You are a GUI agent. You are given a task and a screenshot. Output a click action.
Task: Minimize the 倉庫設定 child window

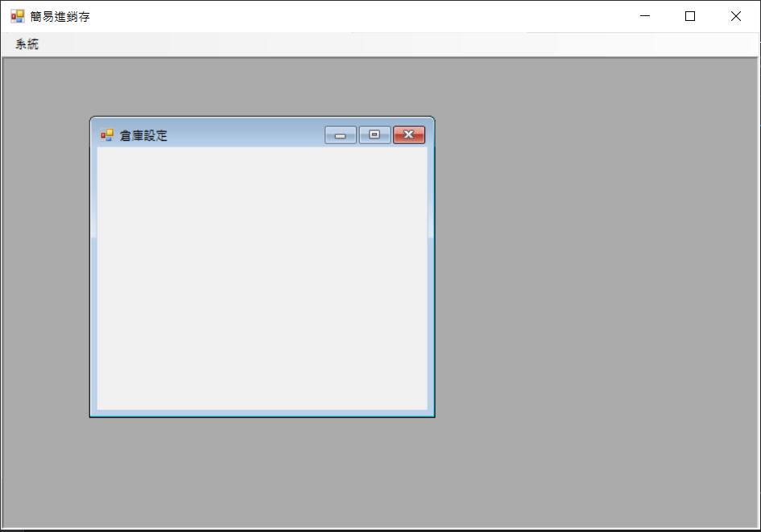pyautogui.click(x=340, y=135)
